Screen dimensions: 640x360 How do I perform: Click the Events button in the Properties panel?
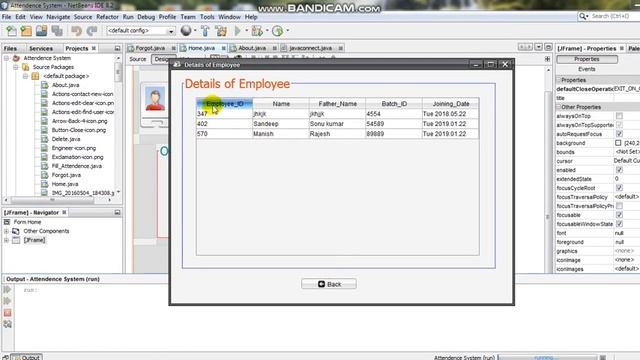587,69
